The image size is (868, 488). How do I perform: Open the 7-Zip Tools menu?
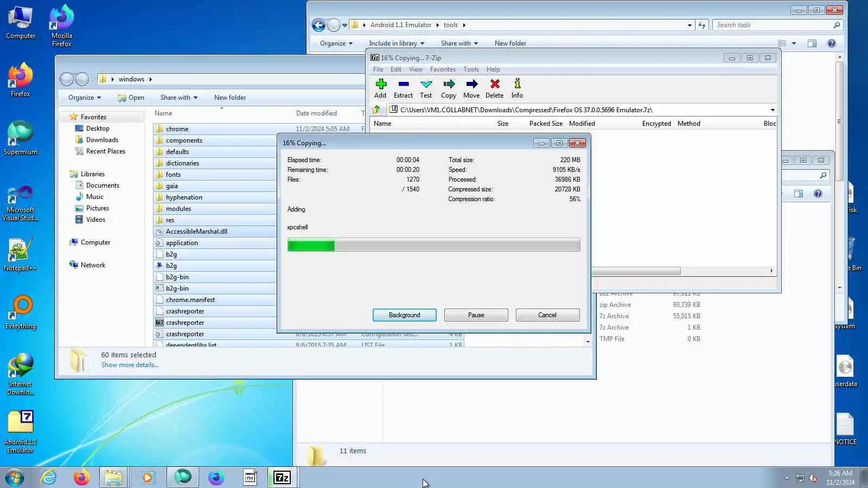471,69
